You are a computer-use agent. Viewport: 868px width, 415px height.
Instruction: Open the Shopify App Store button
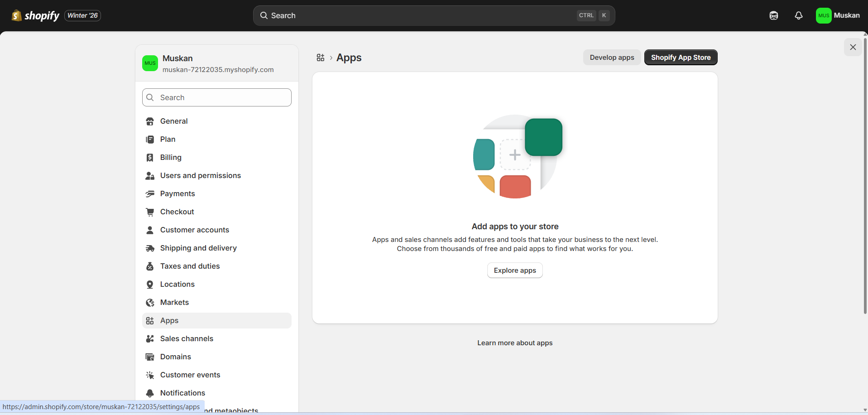coord(681,58)
